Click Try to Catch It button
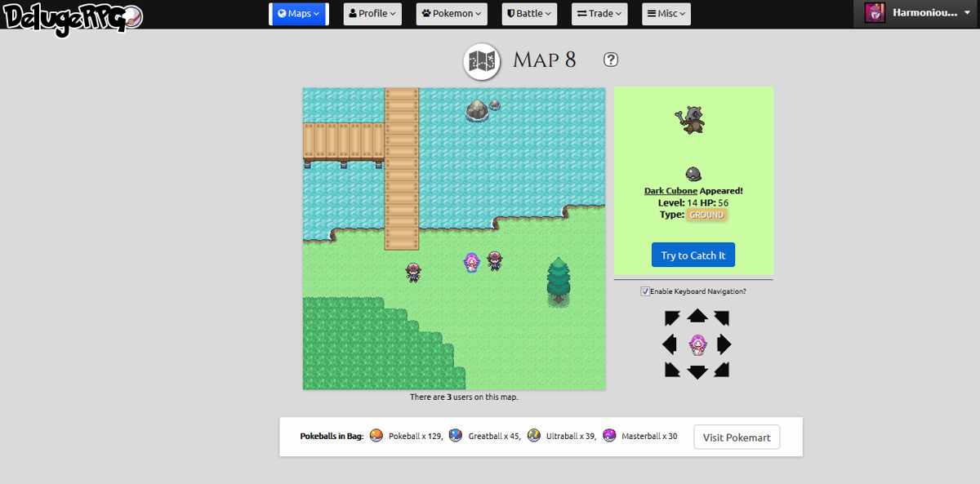 [x=693, y=255]
